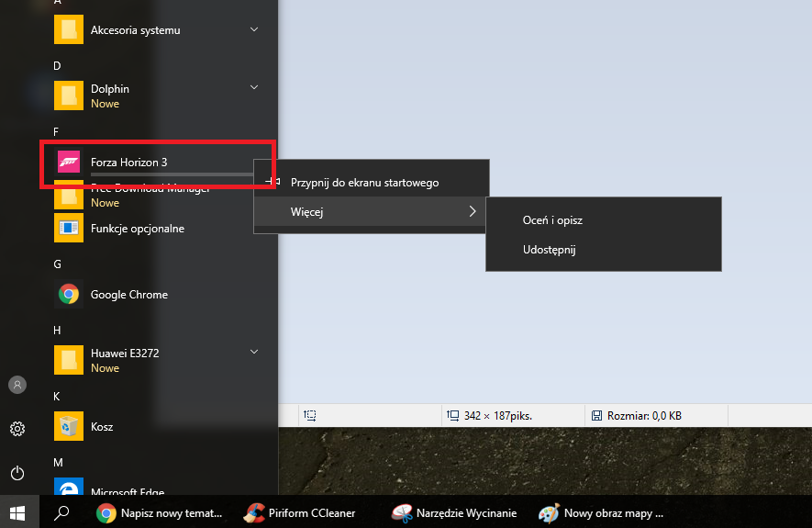Click the 342 × 187piks. dimensions text
Image resolution: width=812 pixels, height=528 pixels.
coord(498,416)
